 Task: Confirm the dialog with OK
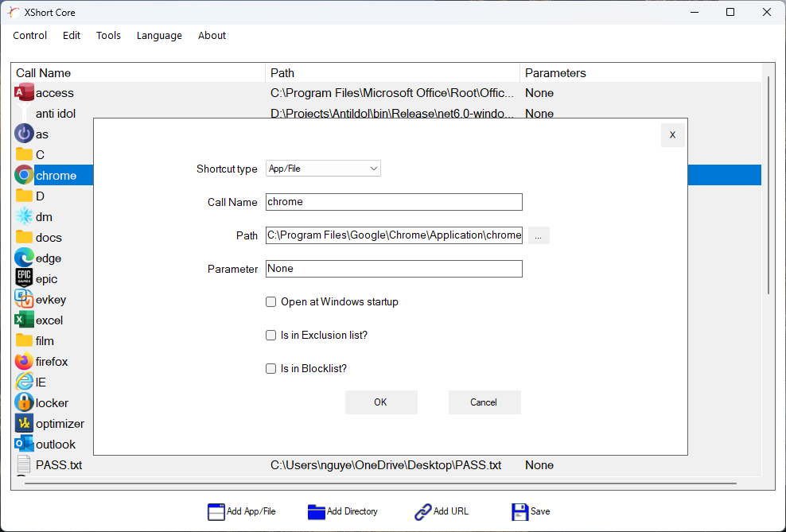(x=381, y=402)
